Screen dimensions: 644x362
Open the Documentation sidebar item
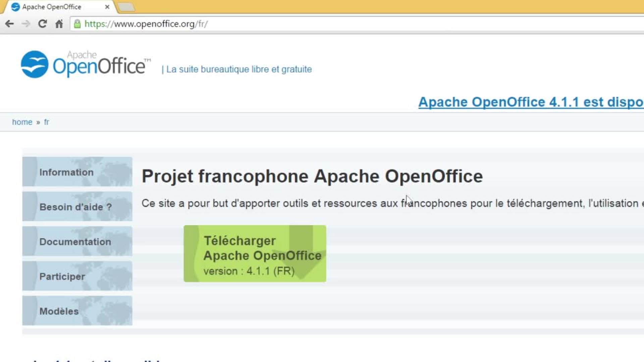point(77,241)
